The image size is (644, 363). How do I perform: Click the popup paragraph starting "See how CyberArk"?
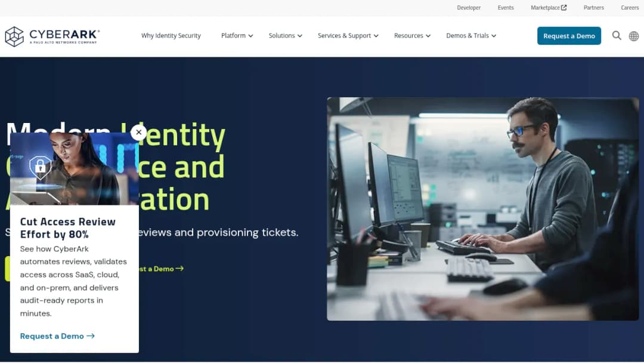73,281
